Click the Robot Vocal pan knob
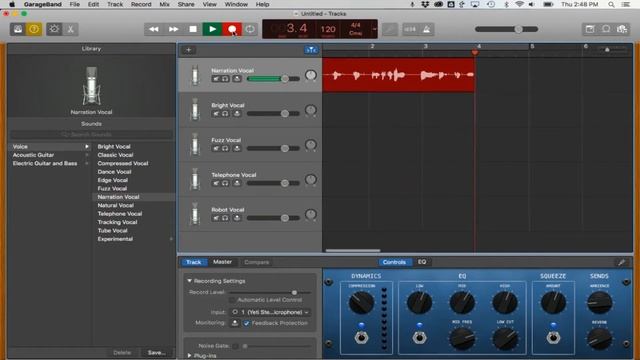 311,214
